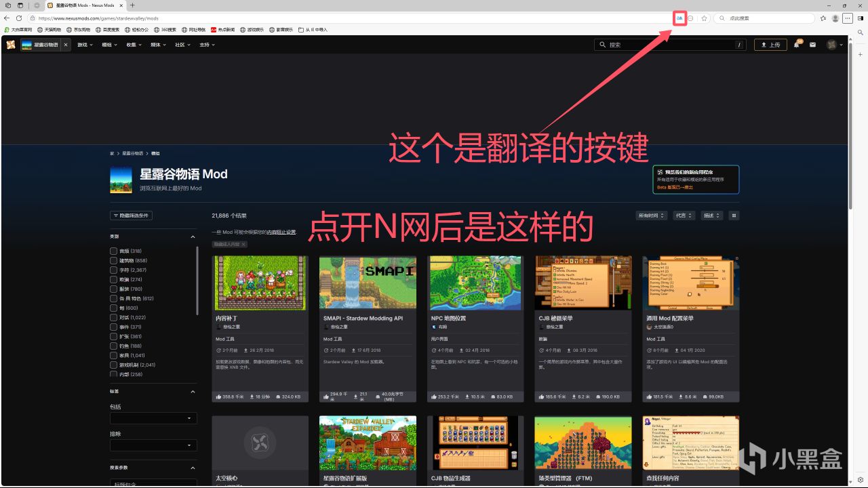868x488 pixels.
Task: Remove the 隐藏成人内容 filter chip
Action: pyautogui.click(x=243, y=244)
